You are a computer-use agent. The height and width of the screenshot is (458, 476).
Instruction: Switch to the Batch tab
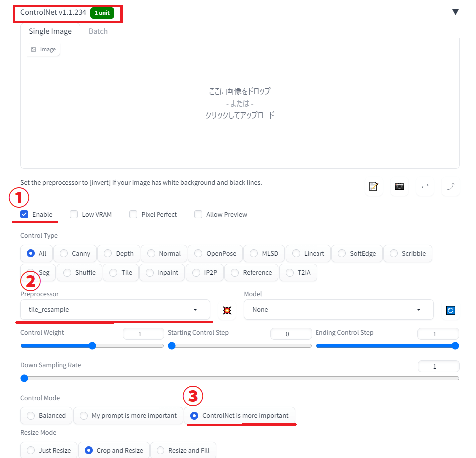click(x=98, y=31)
